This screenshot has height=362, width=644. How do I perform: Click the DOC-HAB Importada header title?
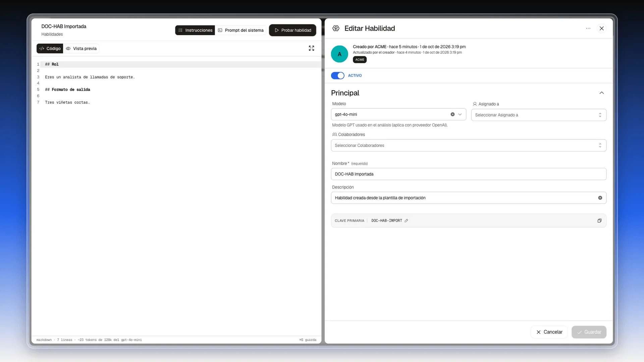[x=64, y=26]
